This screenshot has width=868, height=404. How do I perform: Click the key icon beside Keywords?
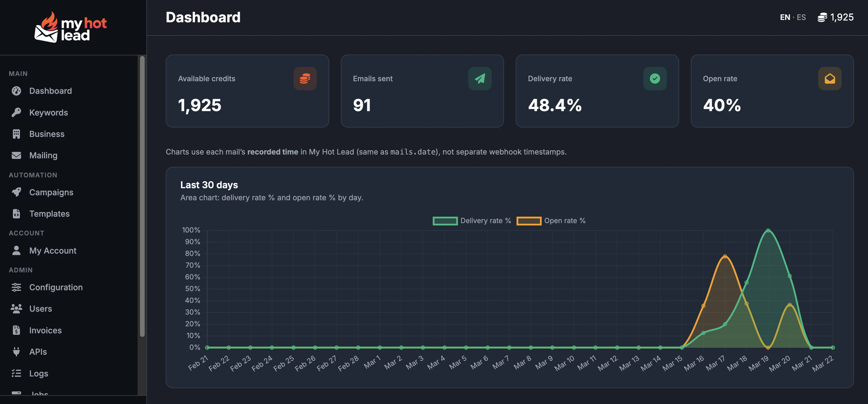[16, 112]
